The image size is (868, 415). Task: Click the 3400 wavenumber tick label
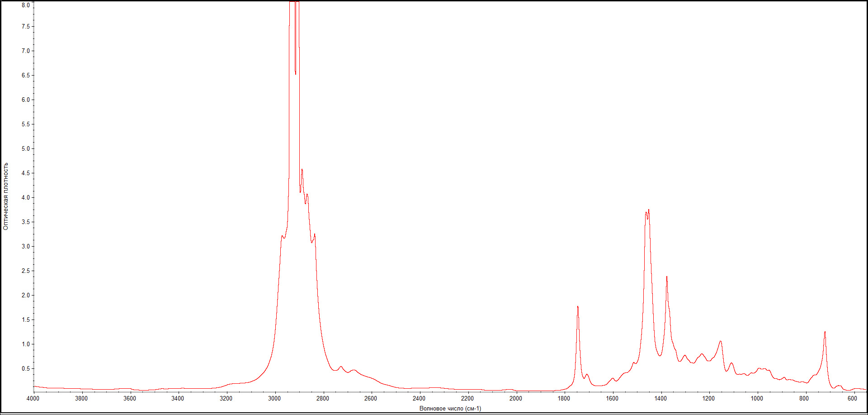[x=178, y=398]
